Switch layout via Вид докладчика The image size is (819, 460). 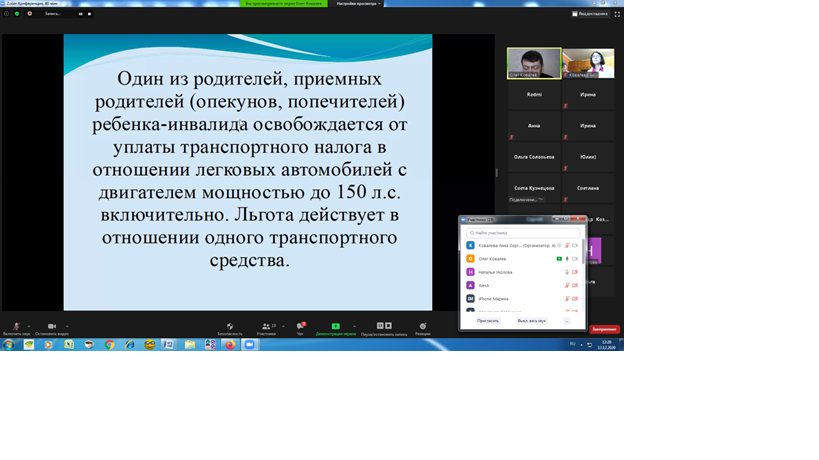click(x=590, y=14)
